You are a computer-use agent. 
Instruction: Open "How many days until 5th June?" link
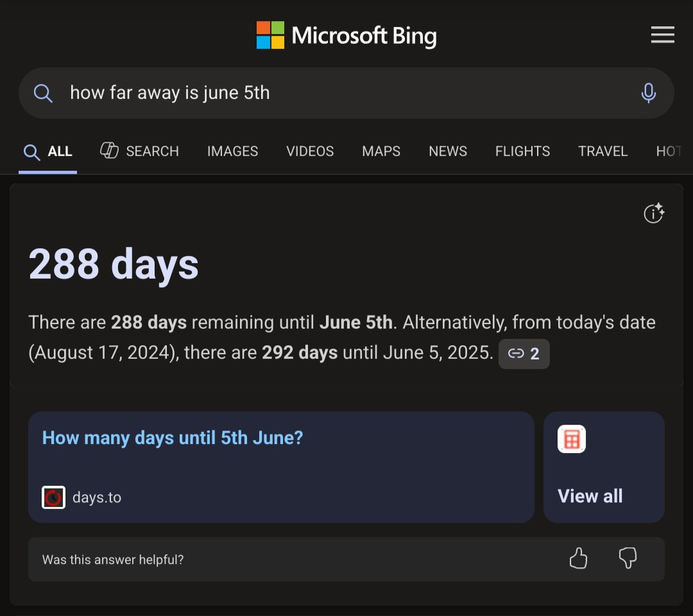(x=173, y=438)
